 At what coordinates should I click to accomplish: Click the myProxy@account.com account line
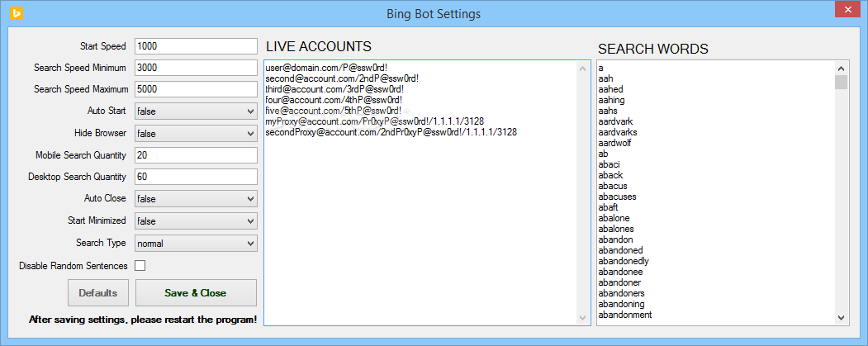pos(376,121)
